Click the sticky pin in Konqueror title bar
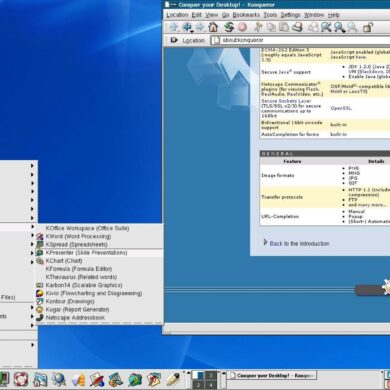This screenshot has width=390, height=390. coord(173,5)
